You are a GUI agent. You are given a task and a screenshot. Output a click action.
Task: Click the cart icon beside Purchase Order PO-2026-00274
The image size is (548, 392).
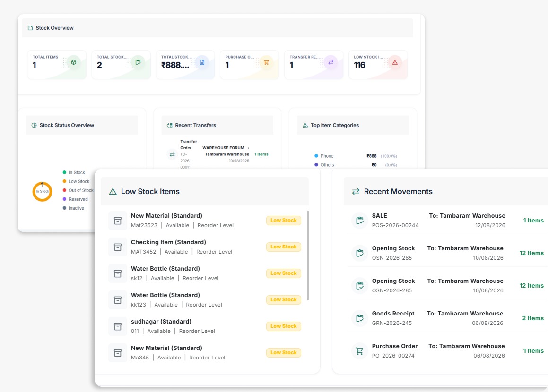point(360,351)
